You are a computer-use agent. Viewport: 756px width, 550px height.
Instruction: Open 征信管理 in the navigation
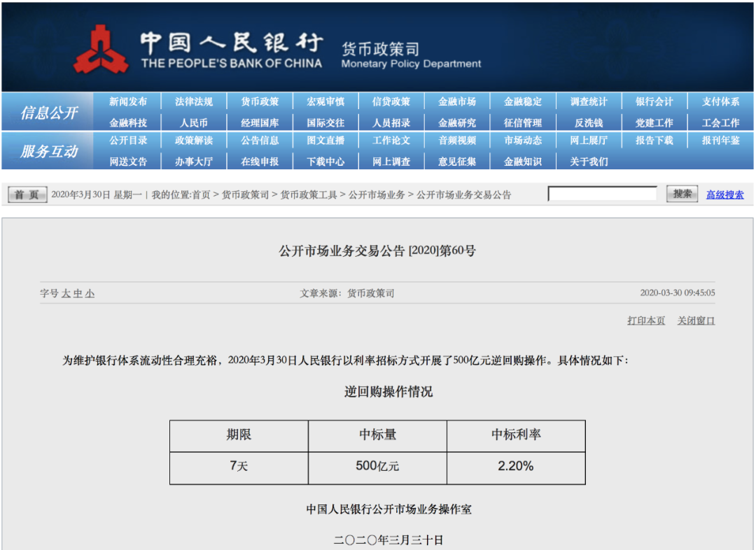pyautogui.click(x=523, y=122)
